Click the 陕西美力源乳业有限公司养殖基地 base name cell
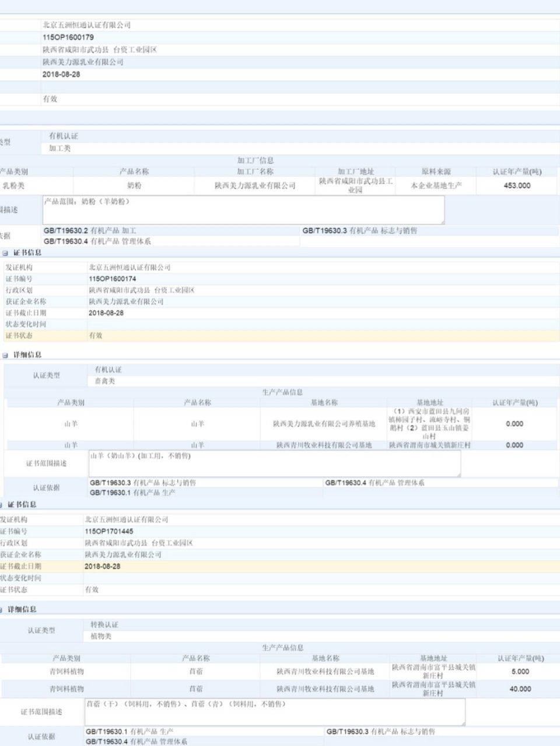 coord(324,424)
